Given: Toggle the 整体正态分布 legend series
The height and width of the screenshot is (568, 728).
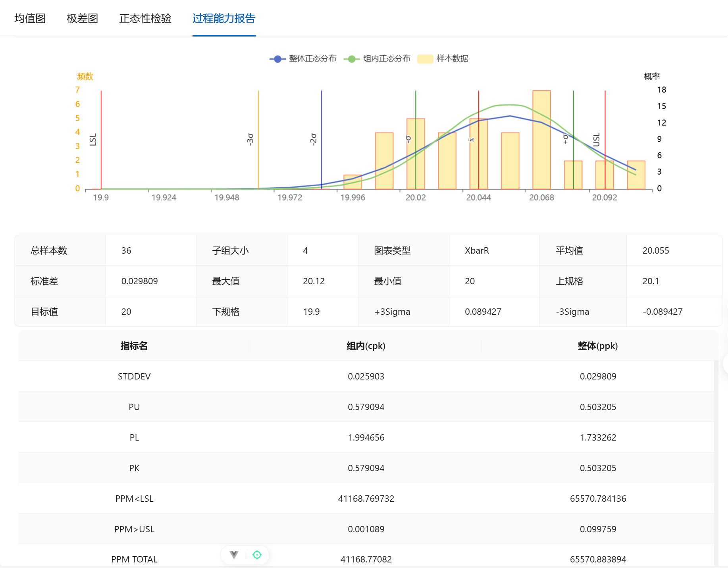Looking at the screenshot, I should 303,59.
